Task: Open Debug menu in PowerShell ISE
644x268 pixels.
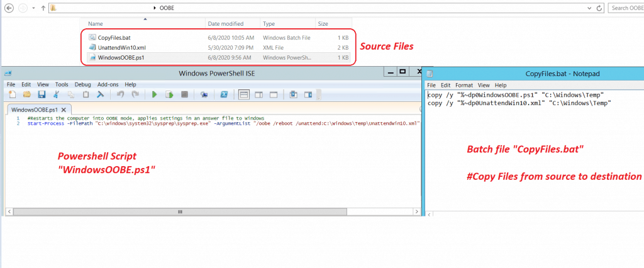Action: [x=82, y=84]
